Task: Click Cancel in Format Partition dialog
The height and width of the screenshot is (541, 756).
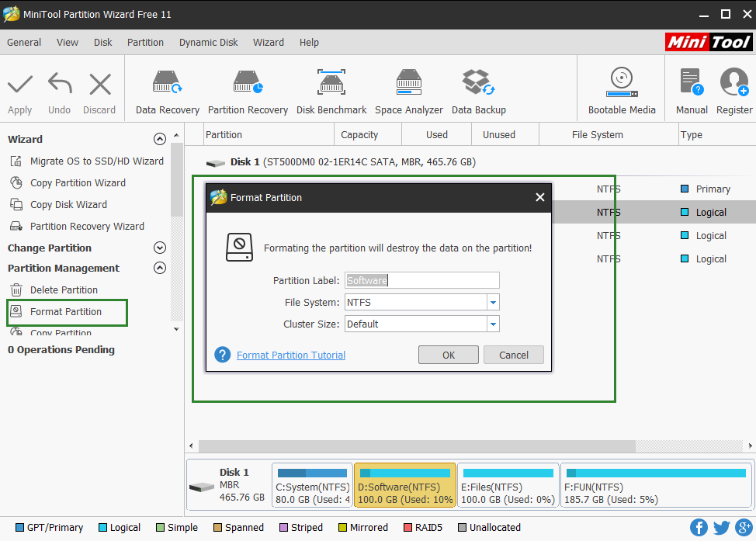Action: [514, 355]
